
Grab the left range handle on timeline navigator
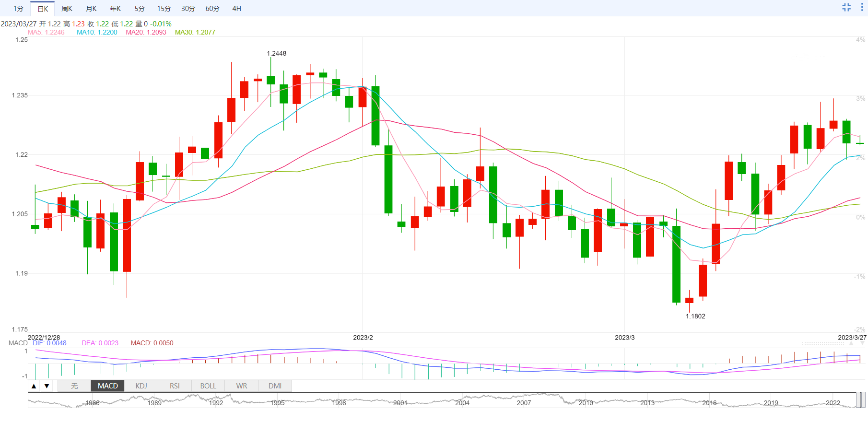pyautogui.click(x=858, y=399)
